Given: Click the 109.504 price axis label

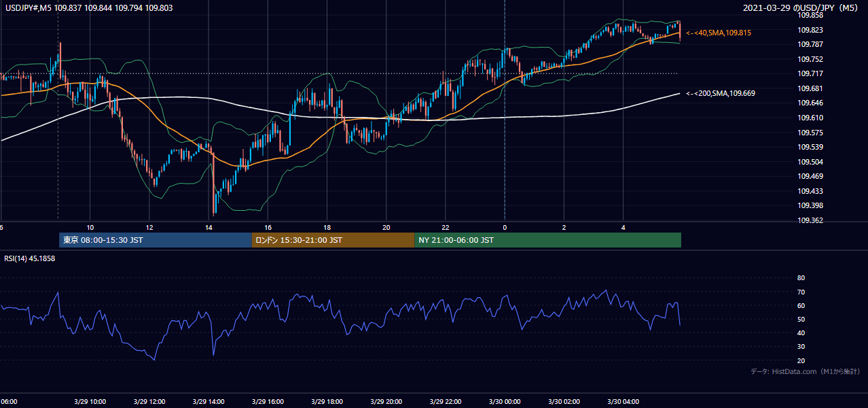Looking at the screenshot, I should [x=810, y=162].
